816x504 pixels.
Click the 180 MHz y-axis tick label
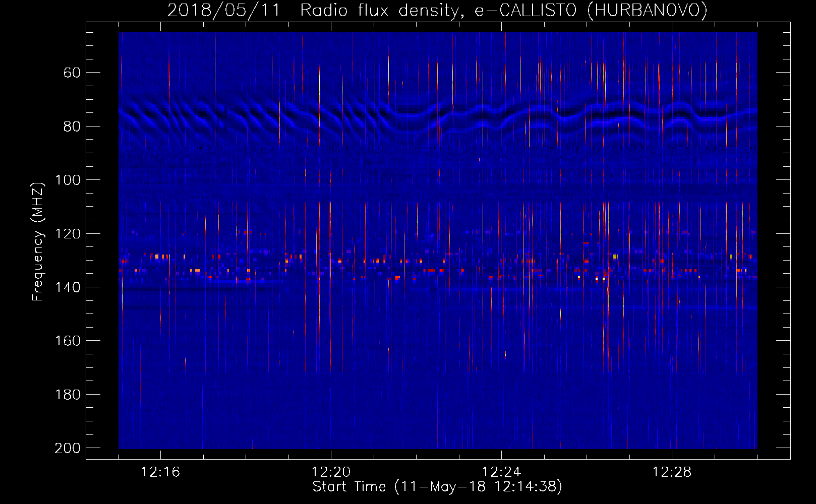[68, 395]
